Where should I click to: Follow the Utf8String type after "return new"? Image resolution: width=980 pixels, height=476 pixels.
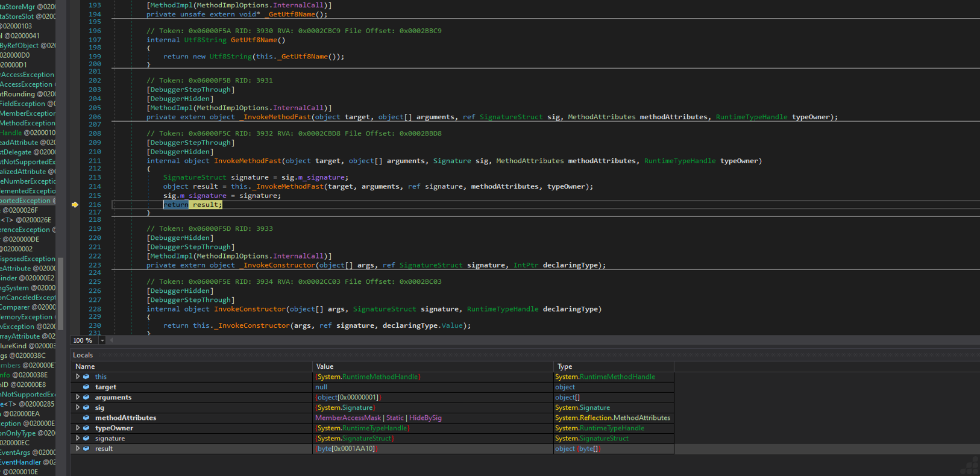point(230,57)
